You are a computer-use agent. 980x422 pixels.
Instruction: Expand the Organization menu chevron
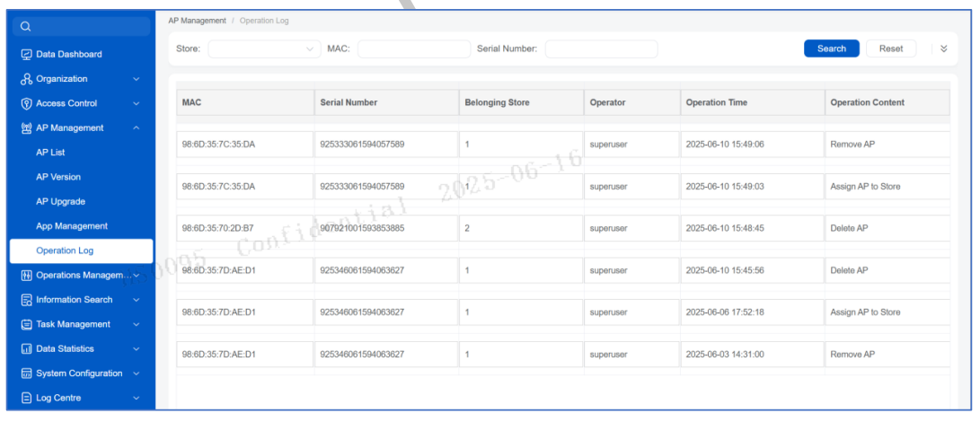click(137, 79)
